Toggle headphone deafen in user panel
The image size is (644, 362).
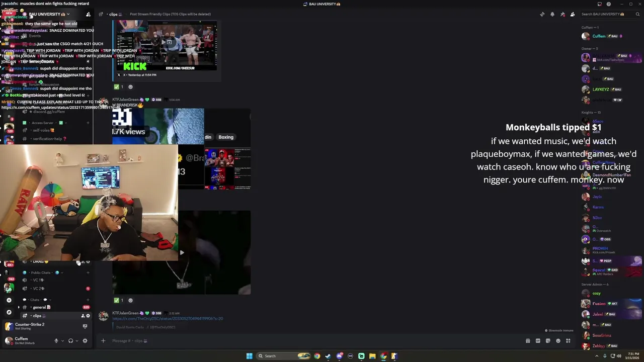point(70,341)
